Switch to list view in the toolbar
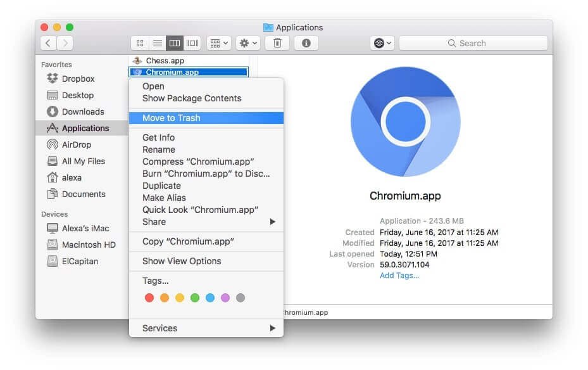Image resolution: width=588 pixels, height=370 pixels. click(158, 43)
